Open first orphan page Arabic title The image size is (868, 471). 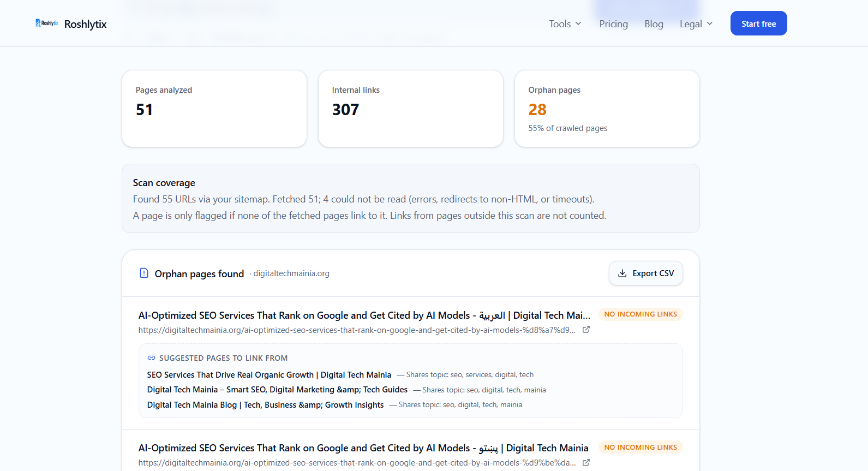(x=364, y=315)
